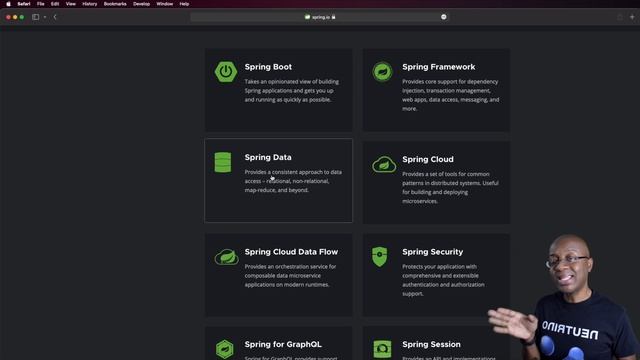Click the Spring Data database icon

[223, 162]
